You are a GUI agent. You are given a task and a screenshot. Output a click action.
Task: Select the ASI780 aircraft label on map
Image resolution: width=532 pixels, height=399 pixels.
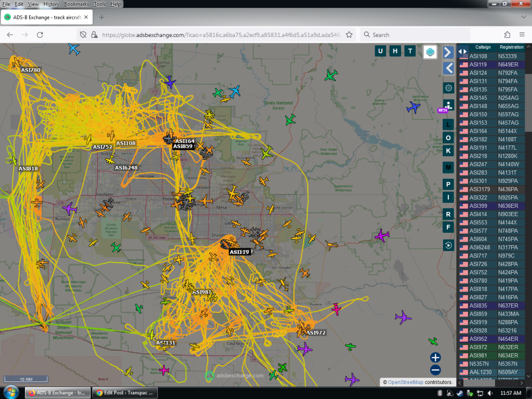tap(31, 70)
